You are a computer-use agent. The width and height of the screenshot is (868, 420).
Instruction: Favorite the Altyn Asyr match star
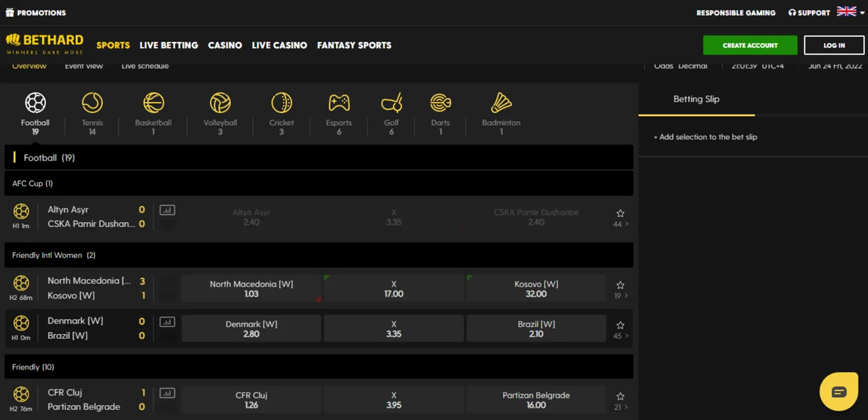point(620,213)
